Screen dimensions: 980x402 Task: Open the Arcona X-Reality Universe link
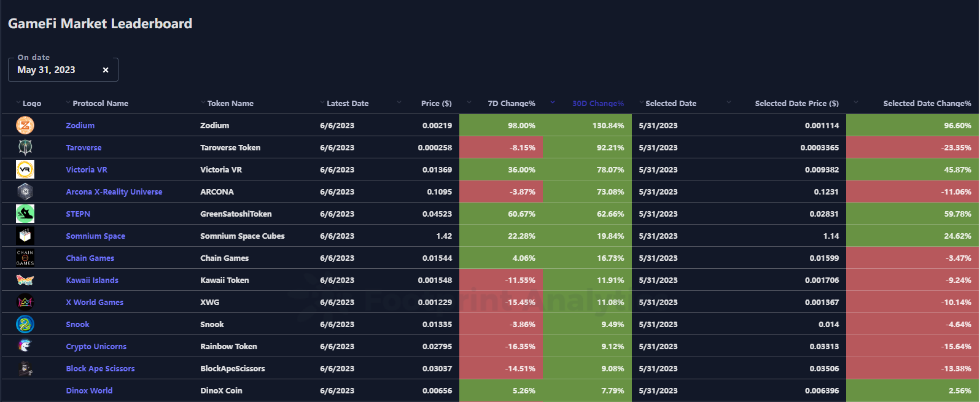click(x=114, y=192)
